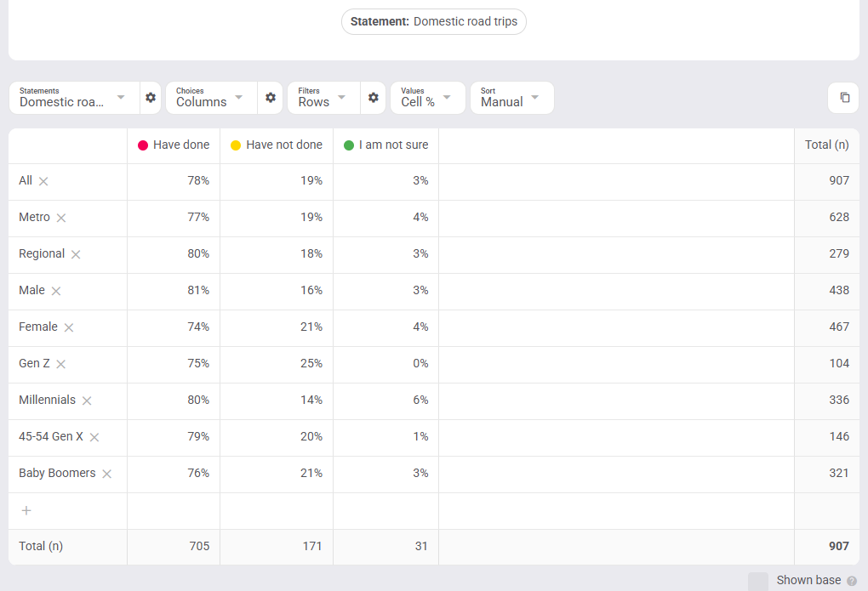Open the Sort Manual dropdown
The image size is (868, 591).
511,98
